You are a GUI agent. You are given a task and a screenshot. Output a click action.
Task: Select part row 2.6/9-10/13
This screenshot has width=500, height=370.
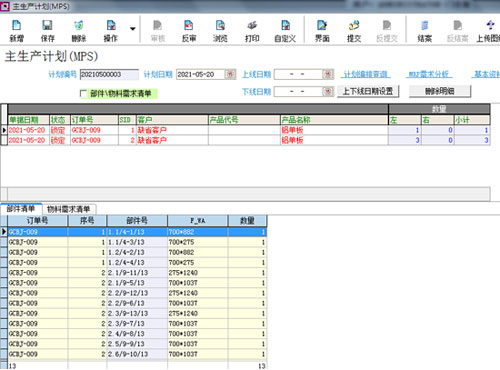(137, 354)
